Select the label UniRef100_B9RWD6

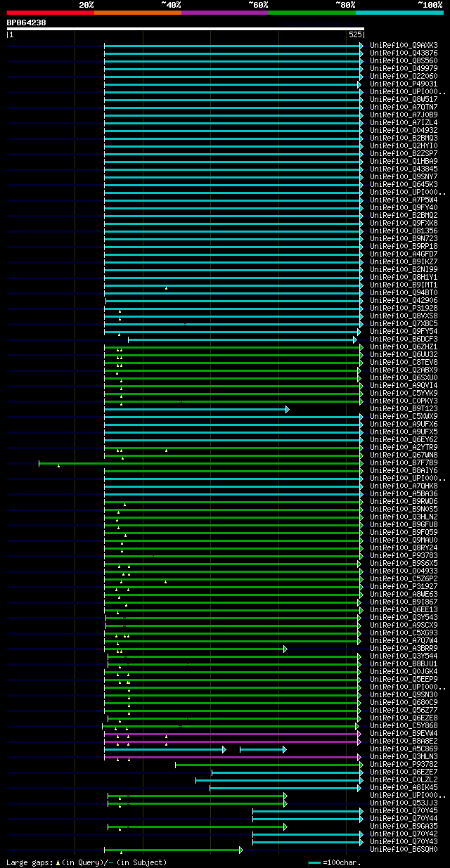[404, 502]
